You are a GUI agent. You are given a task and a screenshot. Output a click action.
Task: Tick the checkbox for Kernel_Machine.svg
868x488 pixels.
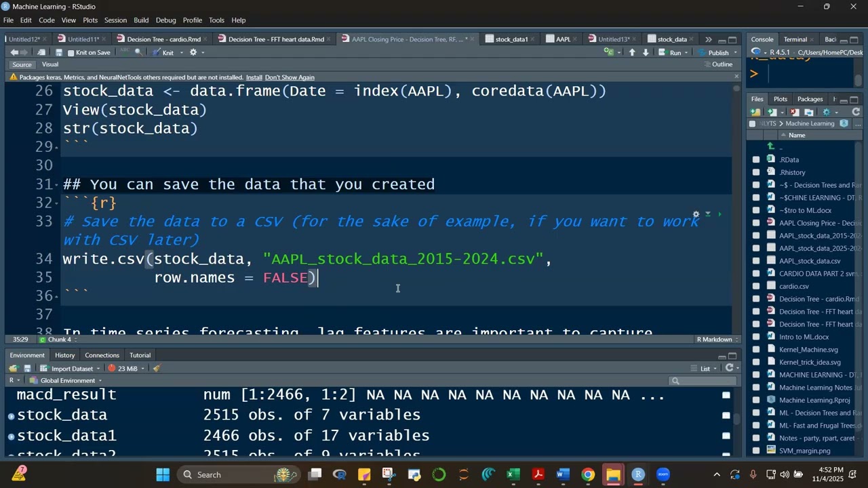[756, 350]
